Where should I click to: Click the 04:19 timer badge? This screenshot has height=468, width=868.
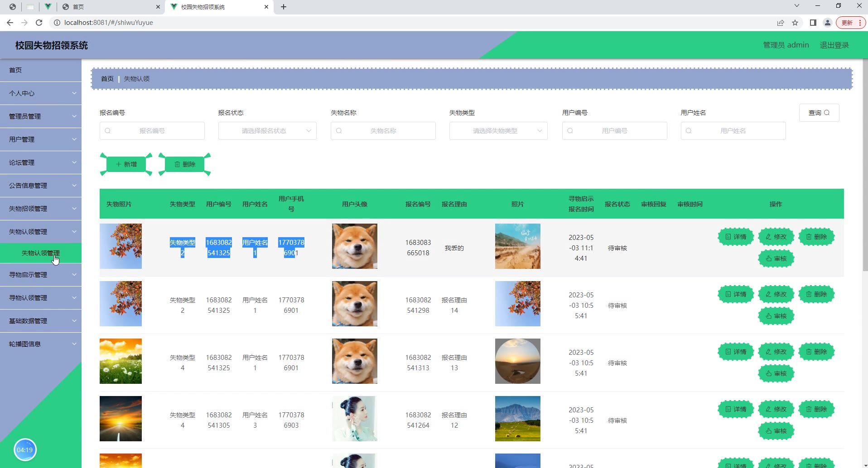click(x=25, y=450)
